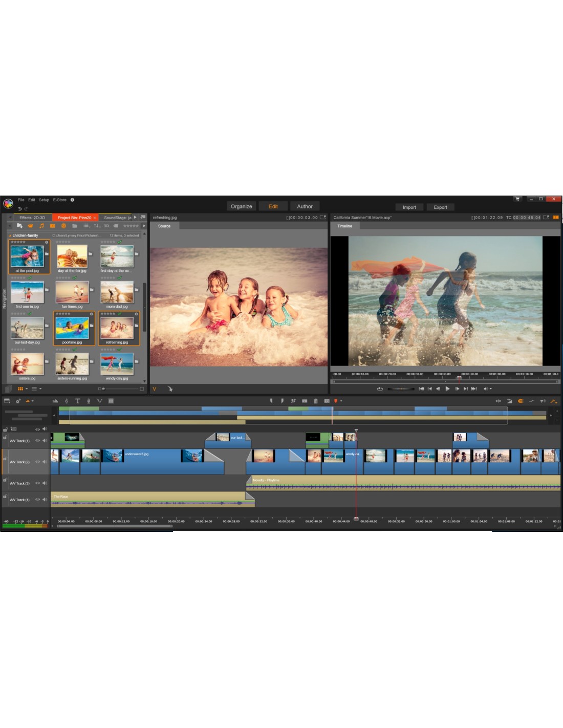This screenshot has height=728, width=563.
Task: Collapse the children-family folder group
Action: click(10, 235)
